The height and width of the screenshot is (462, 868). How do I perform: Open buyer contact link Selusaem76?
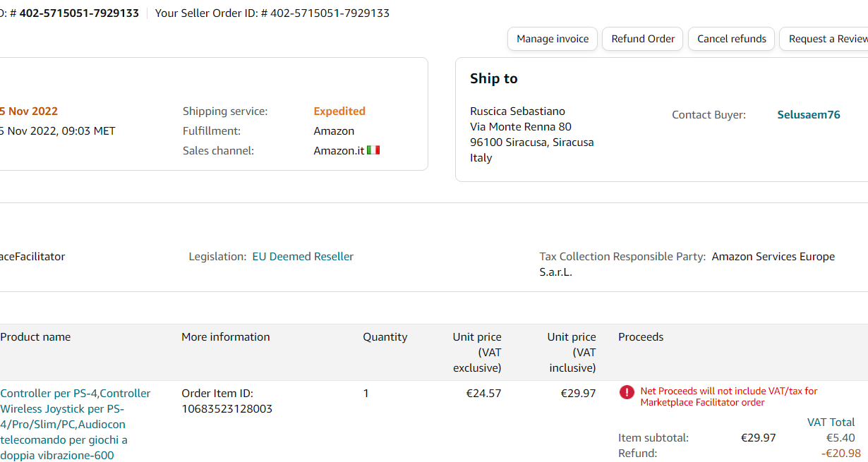click(x=809, y=115)
